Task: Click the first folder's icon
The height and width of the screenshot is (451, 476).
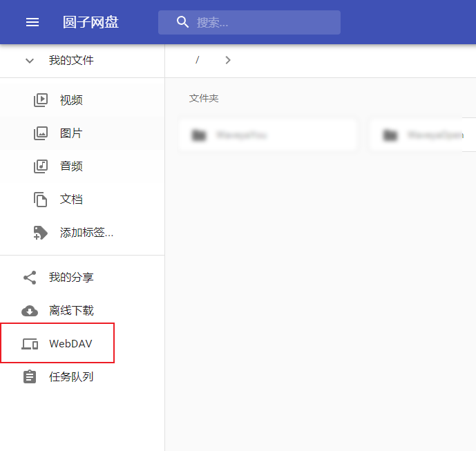Action: [x=200, y=135]
